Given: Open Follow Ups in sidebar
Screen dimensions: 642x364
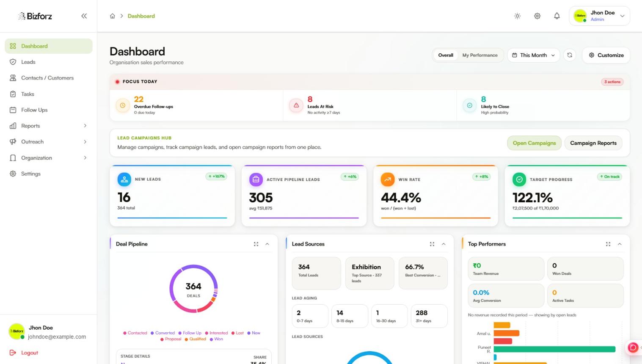Looking at the screenshot, I should [x=49, y=110].
